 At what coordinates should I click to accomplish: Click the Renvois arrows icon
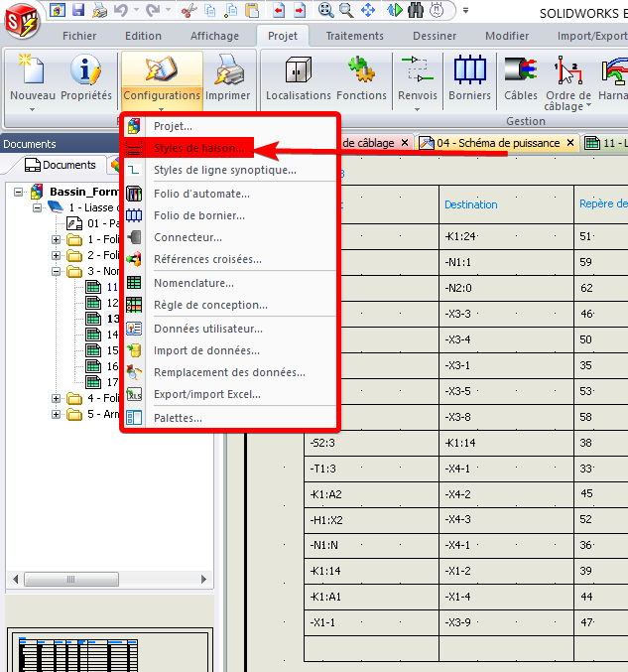(x=418, y=68)
